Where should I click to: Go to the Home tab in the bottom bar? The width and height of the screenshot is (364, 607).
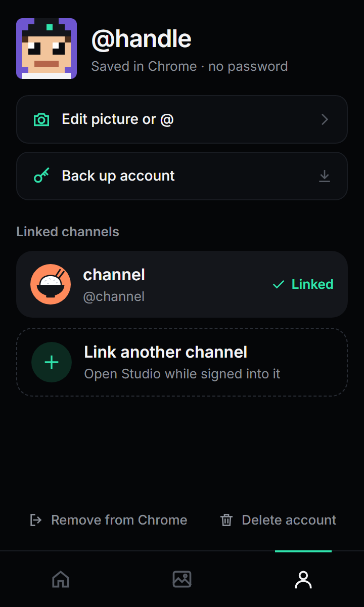(61, 579)
